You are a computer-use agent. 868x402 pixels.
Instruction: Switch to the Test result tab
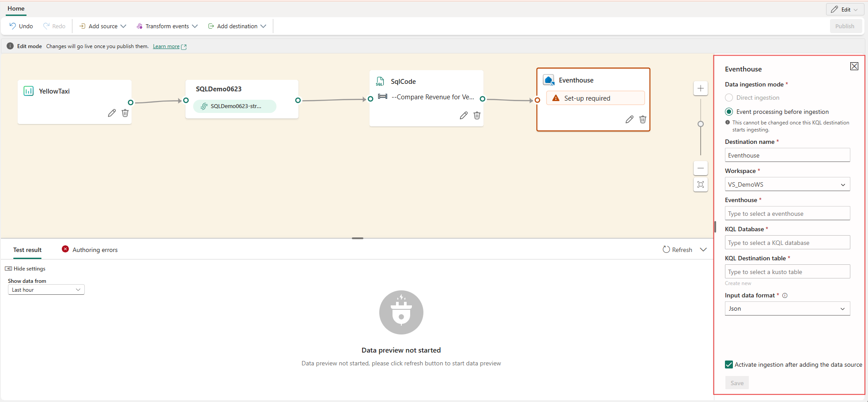[x=27, y=250]
